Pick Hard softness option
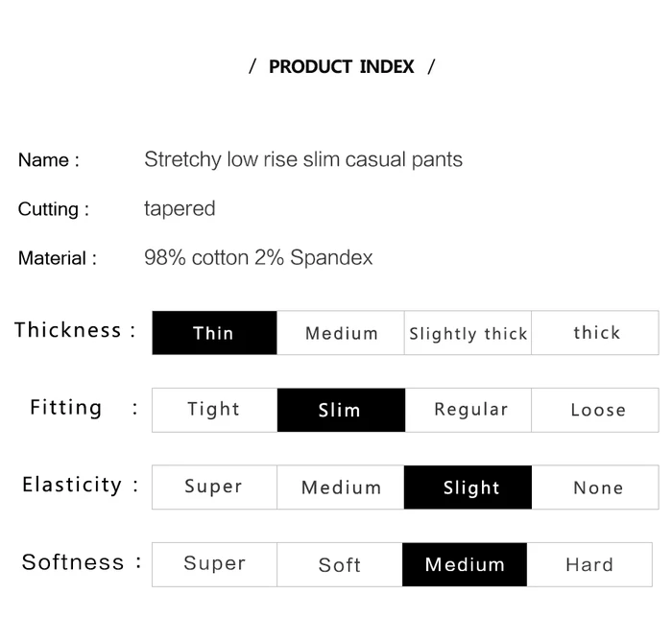 tap(588, 564)
